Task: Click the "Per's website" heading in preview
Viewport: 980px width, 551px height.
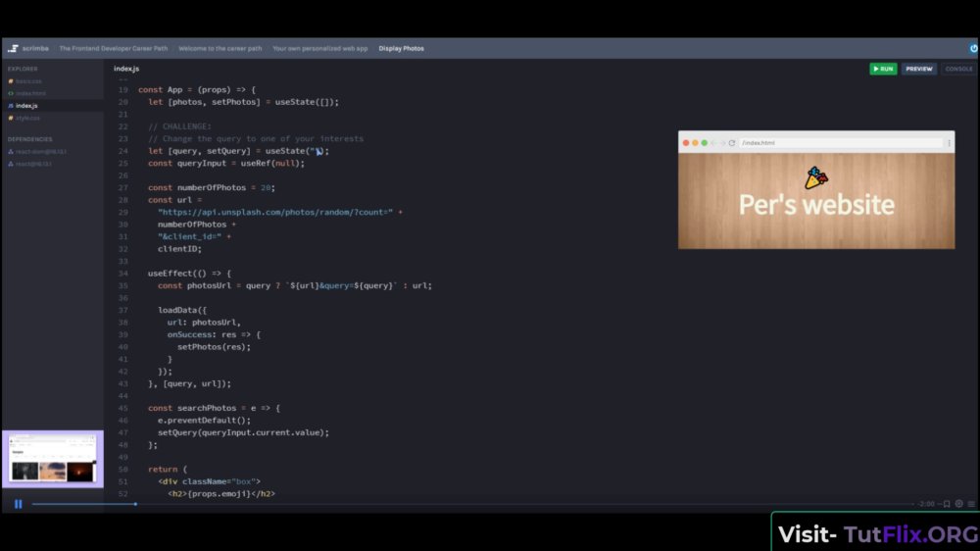Action: [816, 205]
